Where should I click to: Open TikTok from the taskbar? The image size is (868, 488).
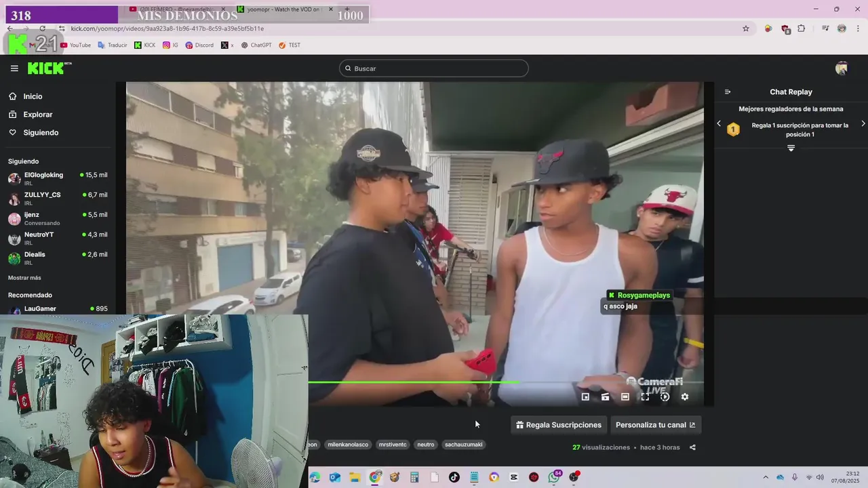(454, 477)
